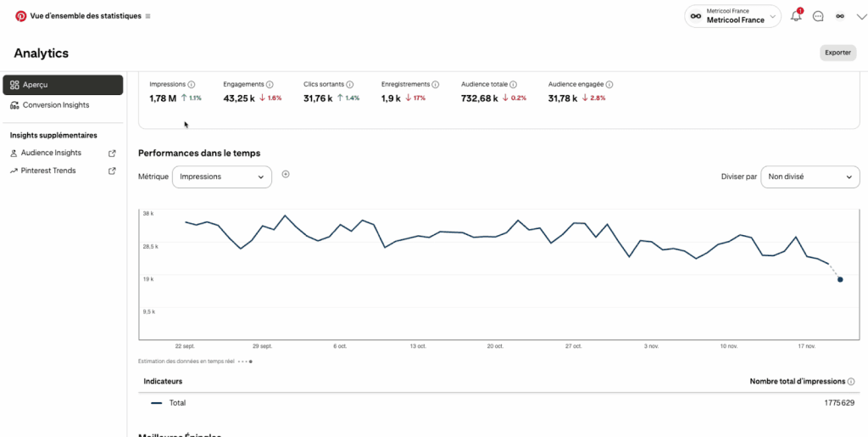Click the Clics sortants info icon
The width and height of the screenshot is (868, 437).
[x=350, y=85]
